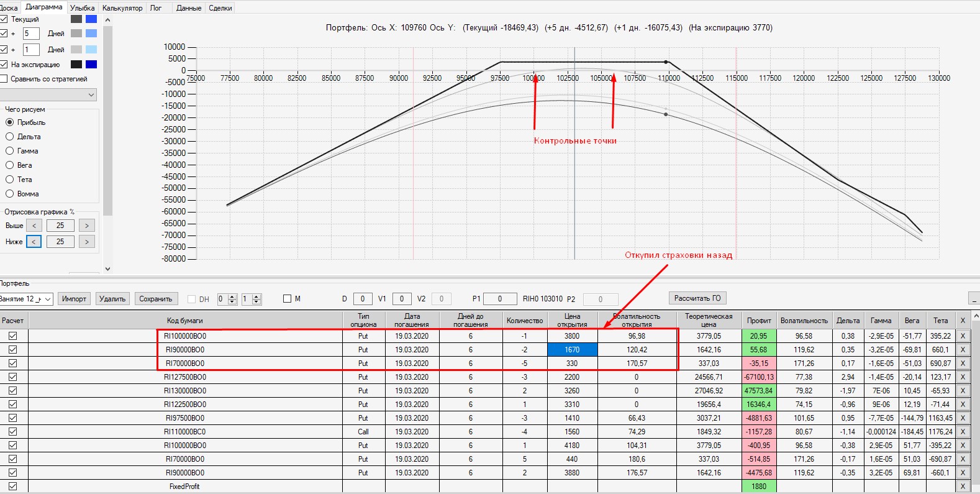The width and height of the screenshot is (980, 494).
Task: Click the Ниже percentage field
Action: click(60, 242)
